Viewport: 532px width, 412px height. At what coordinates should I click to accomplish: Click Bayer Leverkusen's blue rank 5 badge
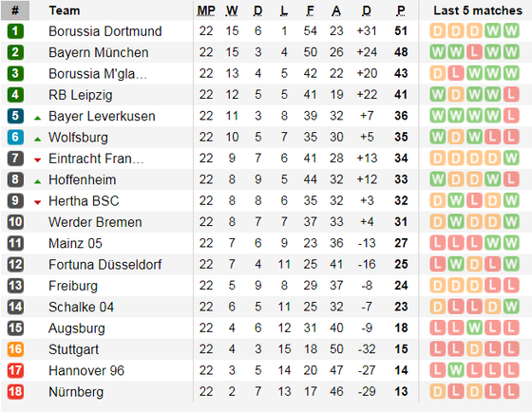[15, 116]
